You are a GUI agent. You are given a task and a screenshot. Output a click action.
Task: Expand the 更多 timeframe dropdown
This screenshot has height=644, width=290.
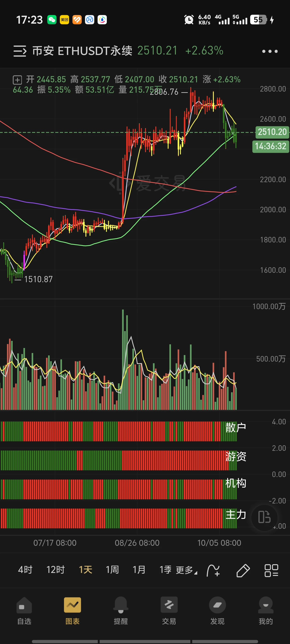(x=187, y=570)
